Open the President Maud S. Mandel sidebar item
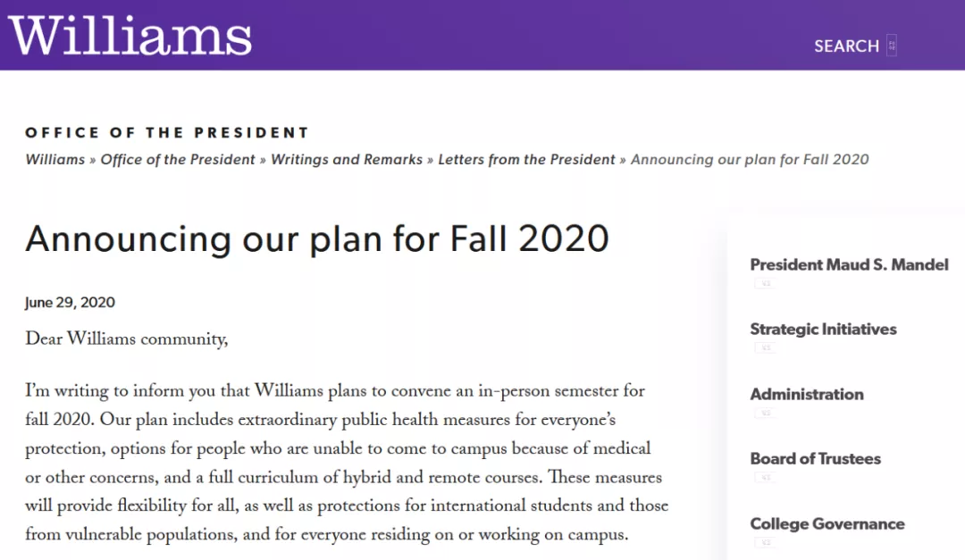The image size is (965, 560). tap(849, 264)
